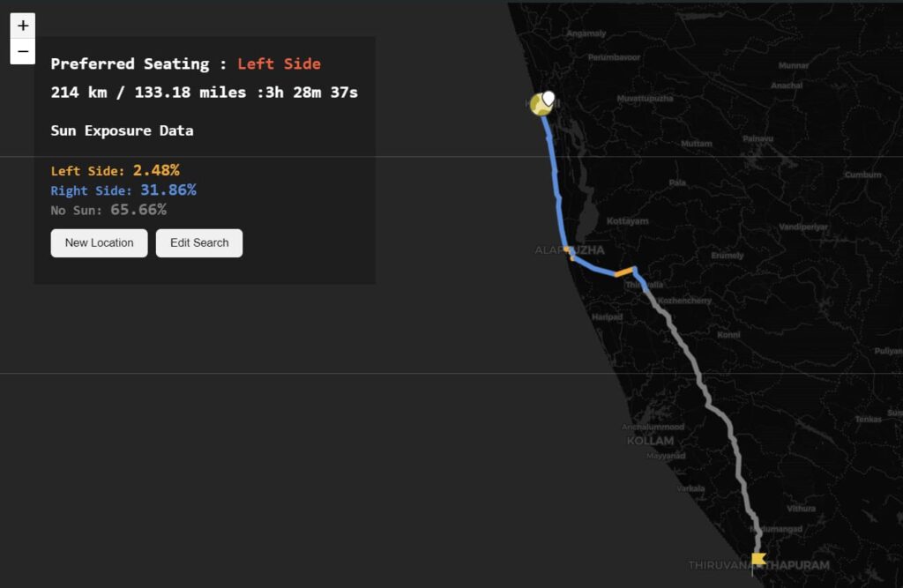Click the Kottayam map label
This screenshot has width=903, height=588.
[627, 221]
